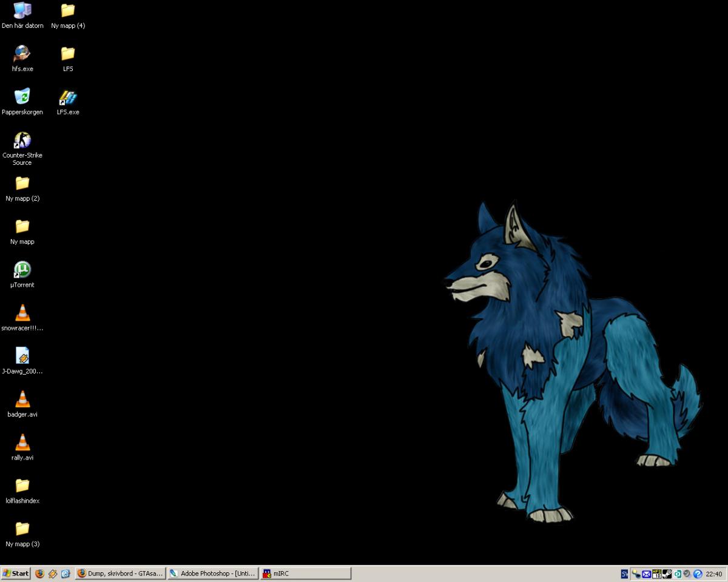Image resolution: width=728 pixels, height=582 pixels.
Task: Select the rally.avi video file
Action: (22, 443)
